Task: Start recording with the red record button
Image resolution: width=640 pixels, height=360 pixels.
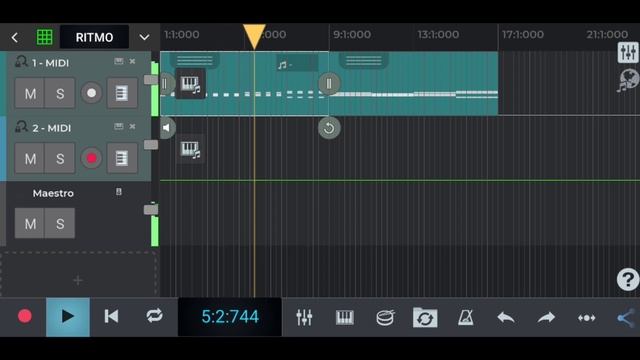Action: point(24,316)
